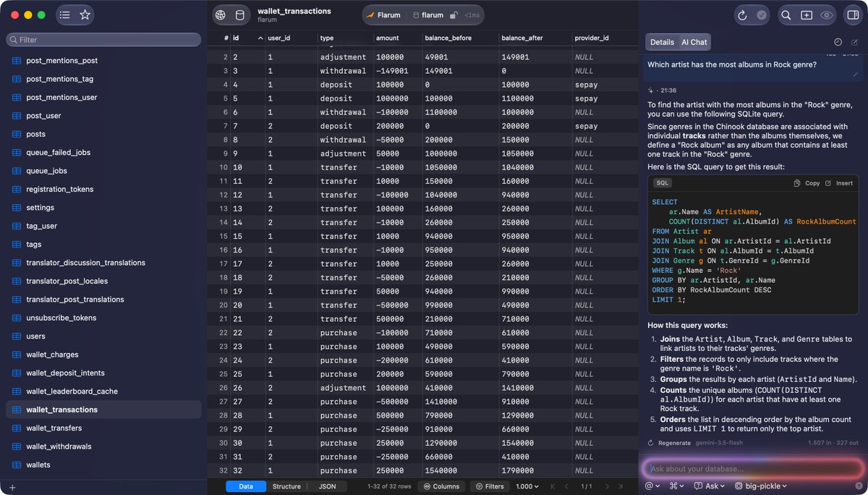Select the SQL language label
The image size is (868, 495).
[663, 183]
